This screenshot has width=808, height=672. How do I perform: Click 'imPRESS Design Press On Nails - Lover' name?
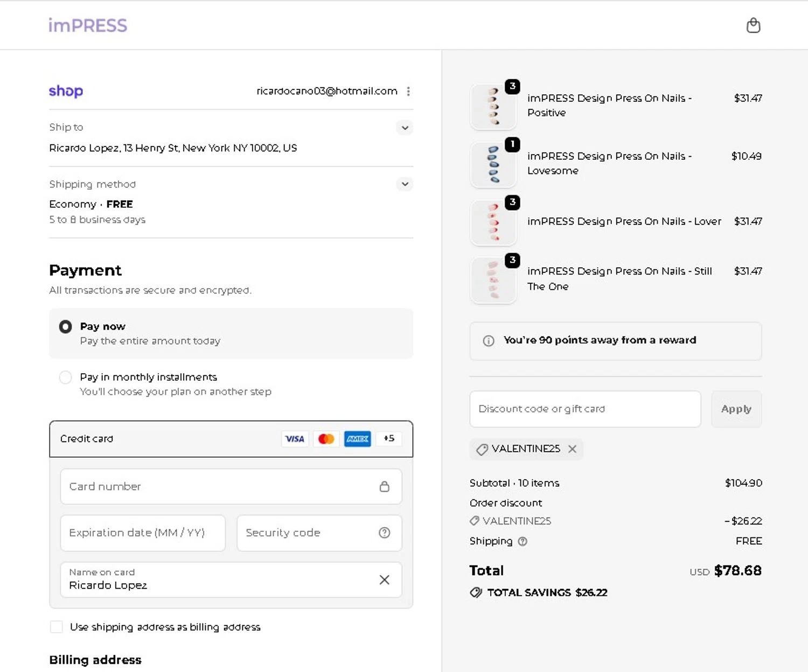pos(624,222)
